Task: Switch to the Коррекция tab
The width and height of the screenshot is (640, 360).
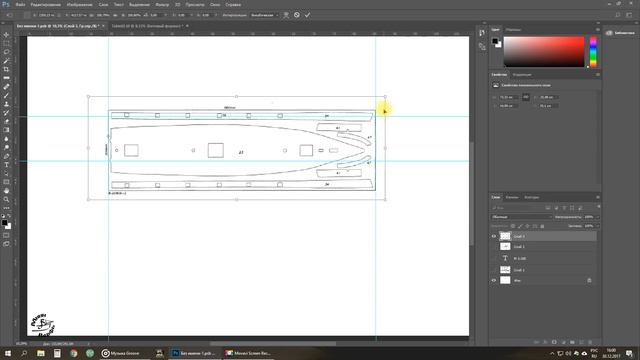Action: tap(522, 75)
